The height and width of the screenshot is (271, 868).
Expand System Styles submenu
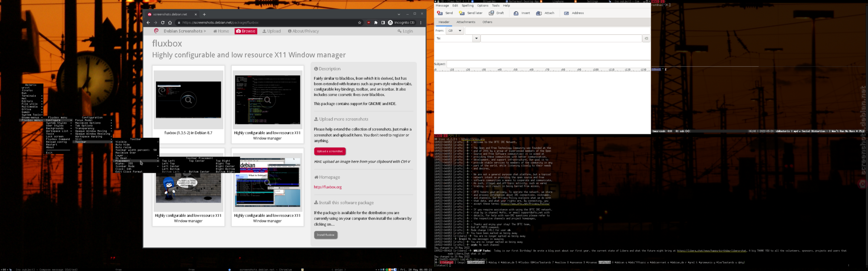pyautogui.click(x=59, y=123)
